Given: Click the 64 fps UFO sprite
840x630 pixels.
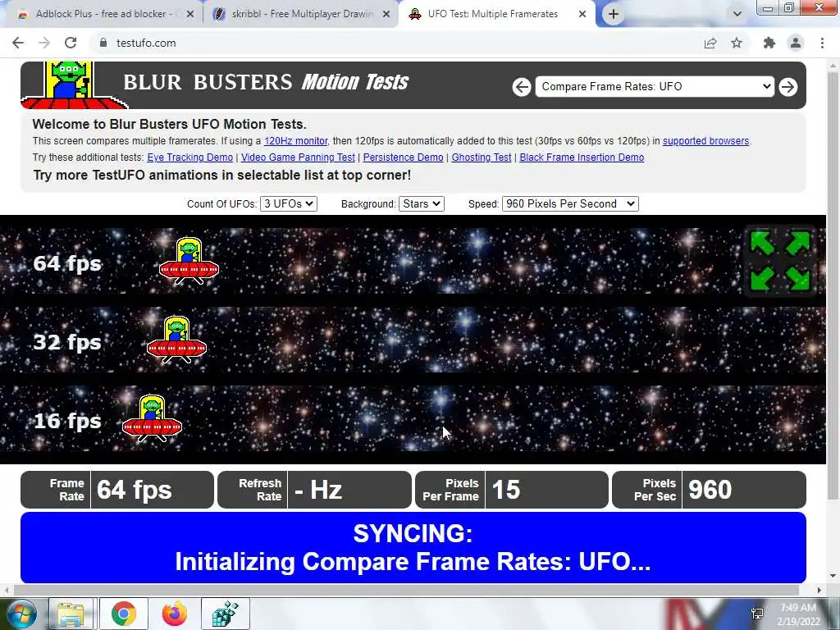Looking at the screenshot, I should pos(189,261).
